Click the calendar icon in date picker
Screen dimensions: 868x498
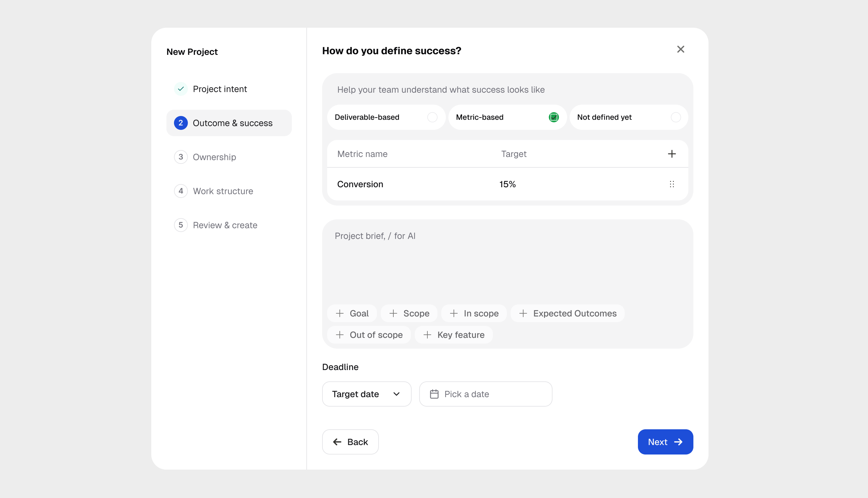tap(434, 394)
